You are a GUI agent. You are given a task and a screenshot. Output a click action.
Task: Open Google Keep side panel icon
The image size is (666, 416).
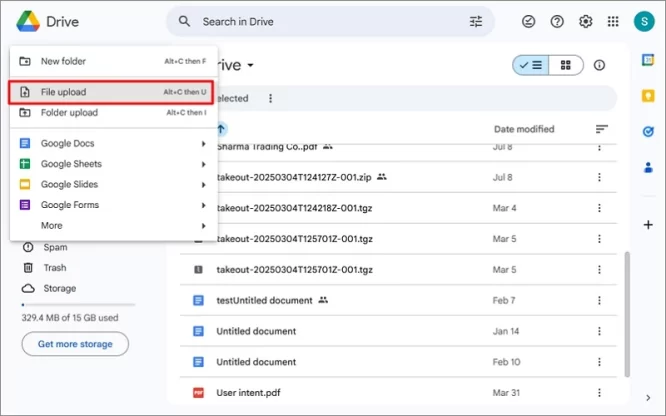point(648,96)
